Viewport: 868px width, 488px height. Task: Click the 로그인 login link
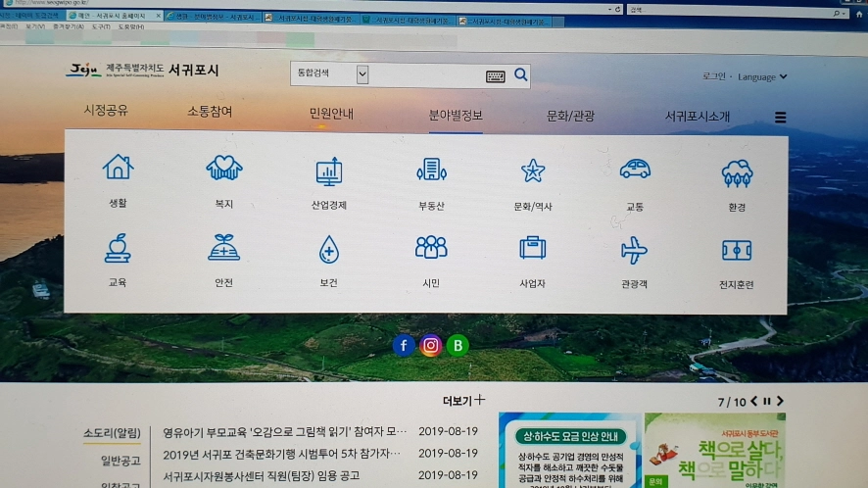point(713,76)
